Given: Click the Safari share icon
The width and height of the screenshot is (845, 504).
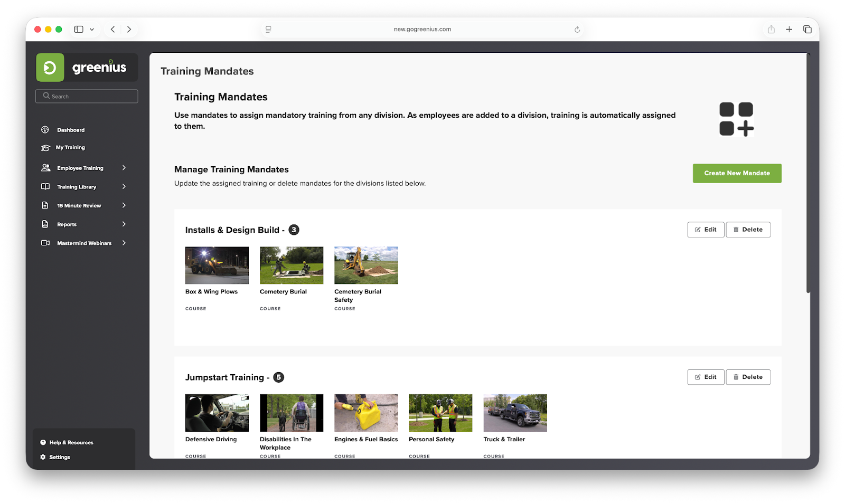Looking at the screenshot, I should coord(771,30).
